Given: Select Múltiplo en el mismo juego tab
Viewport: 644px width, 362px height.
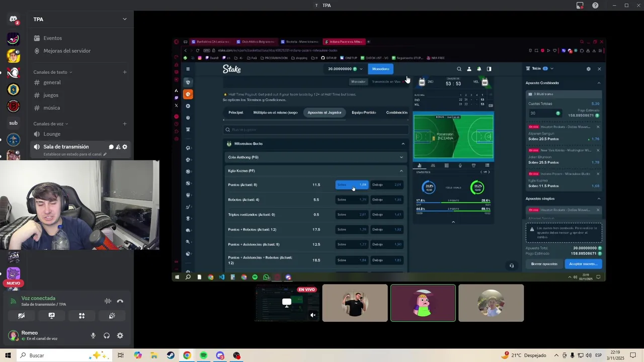Looking at the screenshot, I should (275, 113).
